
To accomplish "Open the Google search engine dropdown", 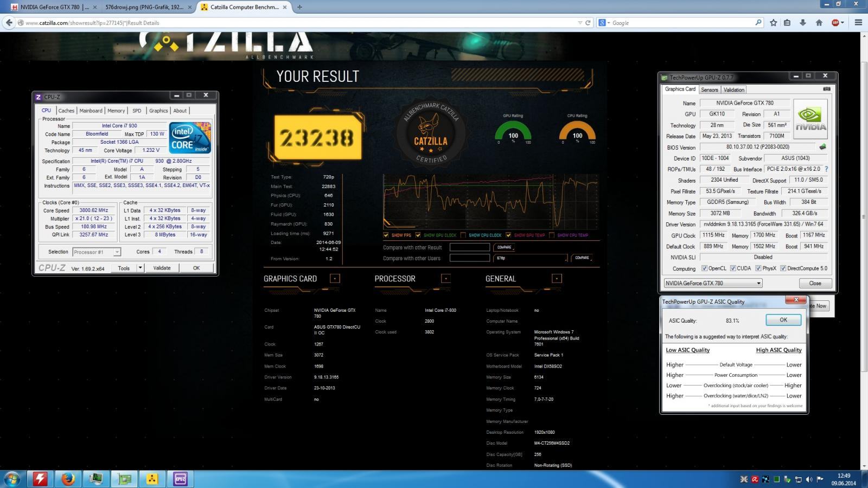I will point(604,23).
